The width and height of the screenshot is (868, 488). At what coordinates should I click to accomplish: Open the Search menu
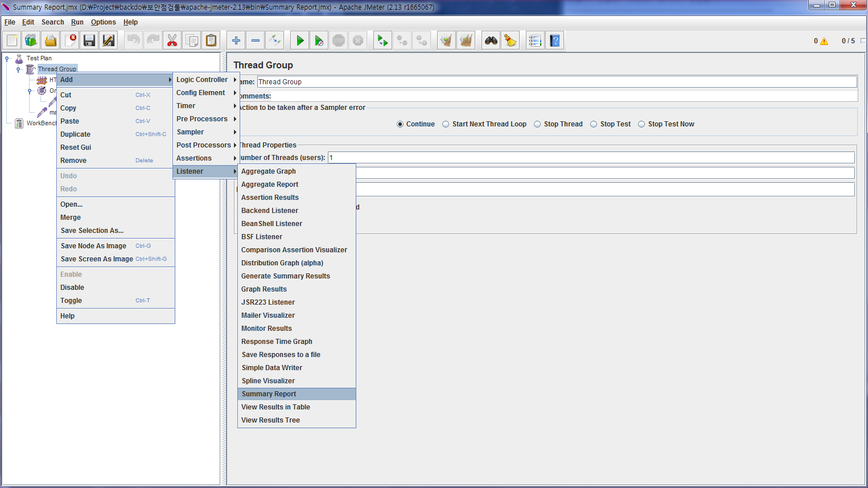coord(53,22)
